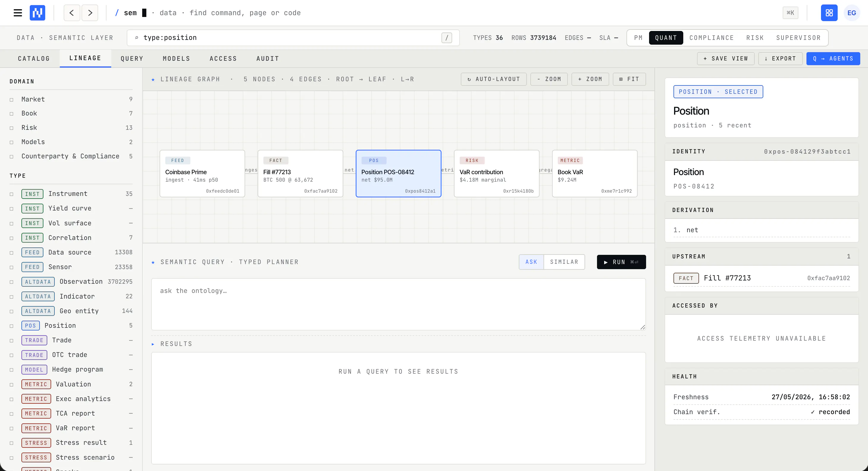Click the slash shortcut in search box
Viewport: 868px width, 471px height.
(446, 38)
